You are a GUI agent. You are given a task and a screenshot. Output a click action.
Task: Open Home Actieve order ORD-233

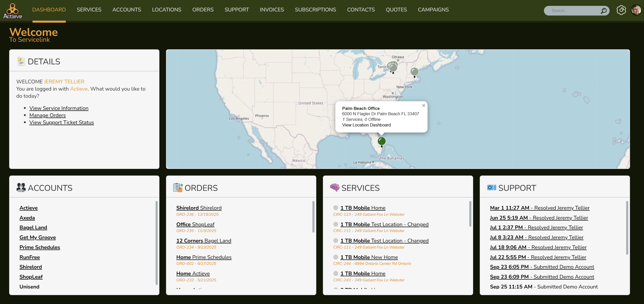[193, 273]
